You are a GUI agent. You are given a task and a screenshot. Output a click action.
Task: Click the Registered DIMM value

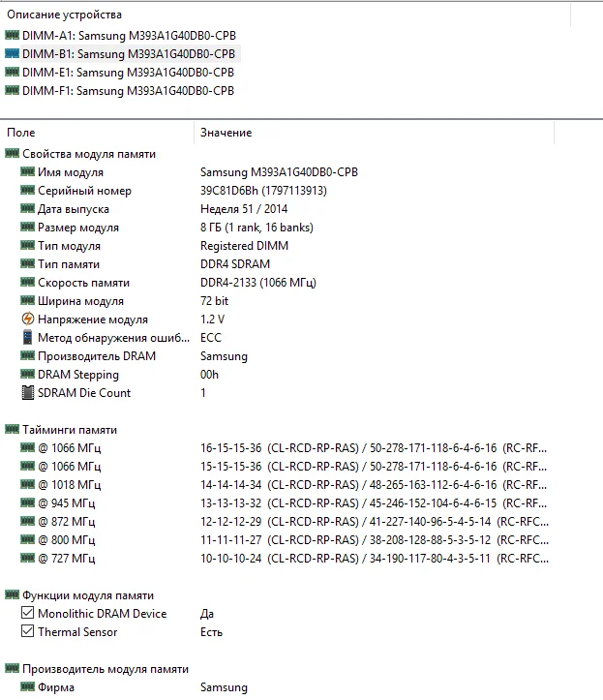(244, 246)
